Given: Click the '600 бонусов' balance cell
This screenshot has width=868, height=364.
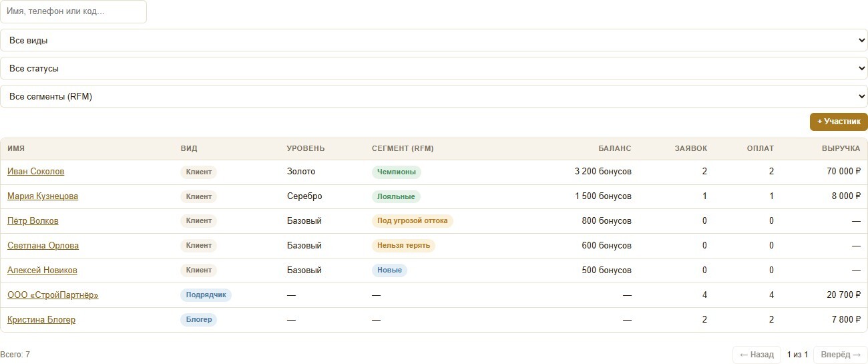Looking at the screenshot, I should [607, 246].
